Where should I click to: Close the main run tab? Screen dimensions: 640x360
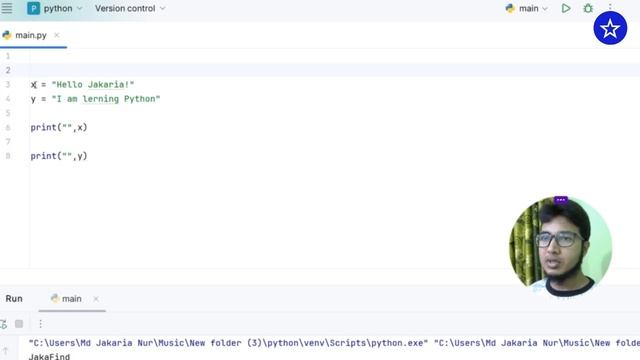tap(96, 299)
